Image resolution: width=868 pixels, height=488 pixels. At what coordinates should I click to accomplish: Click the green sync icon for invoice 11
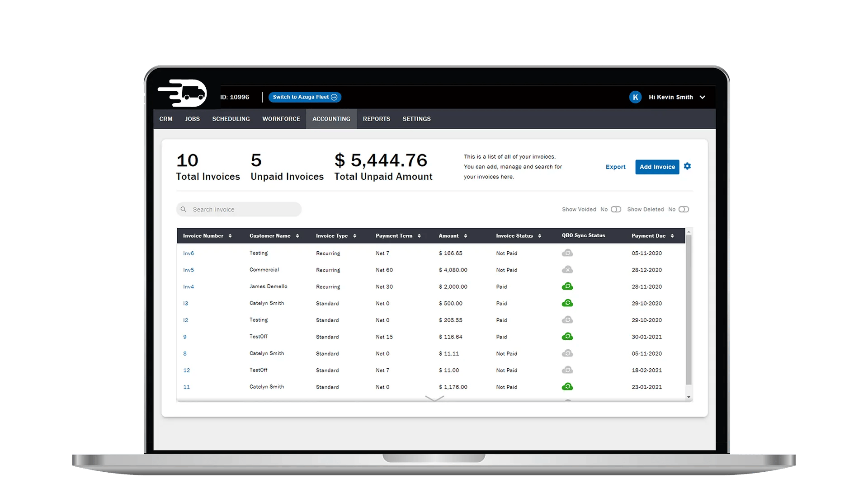point(567,387)
